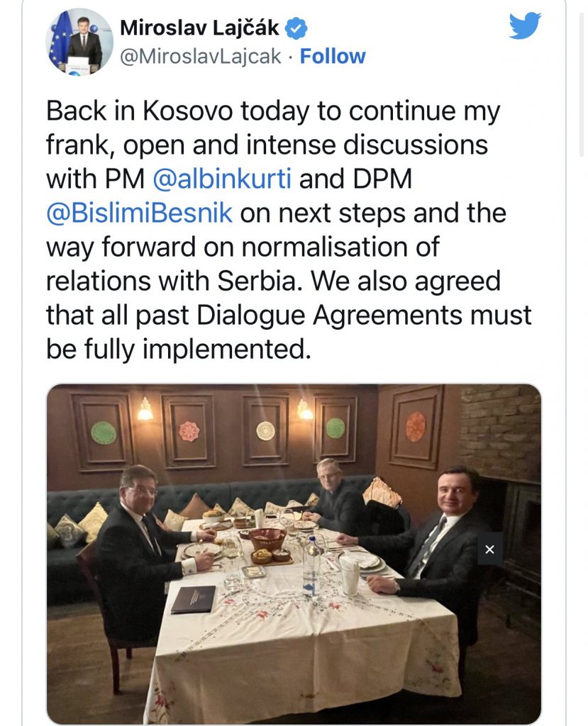Click the orange wall ornament near bricks
This screenshot has height=726, width=588.
[x=416, y=427]
